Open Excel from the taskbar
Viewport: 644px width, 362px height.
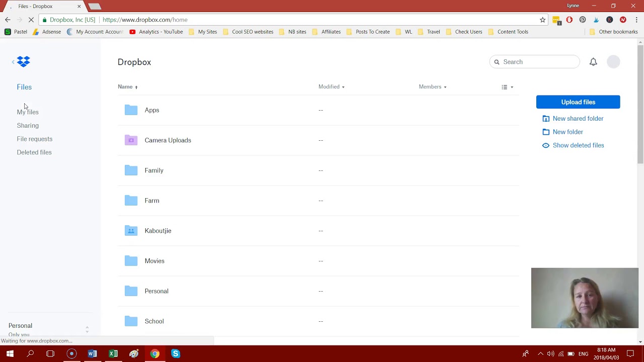pyautogui.click(x=113, y=353)
